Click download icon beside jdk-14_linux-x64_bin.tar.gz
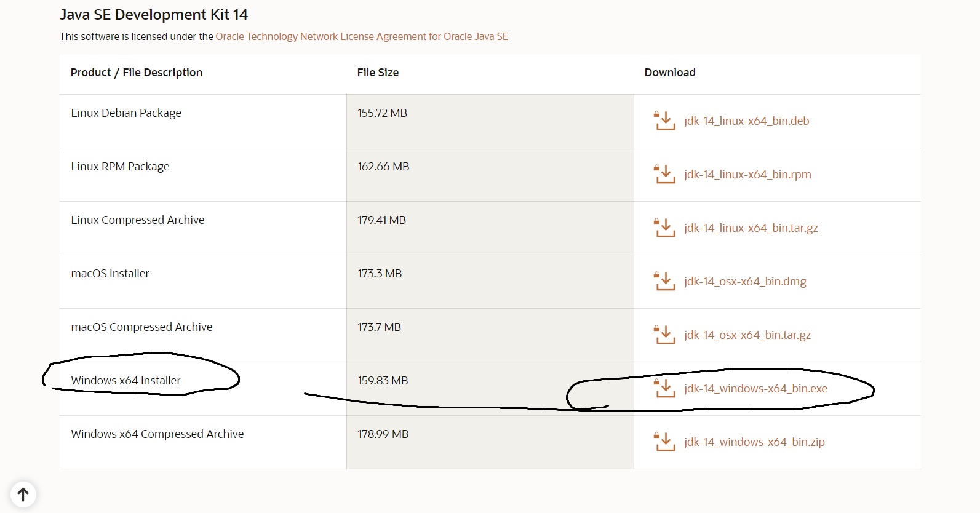980x513 pixels. point(664,228)
